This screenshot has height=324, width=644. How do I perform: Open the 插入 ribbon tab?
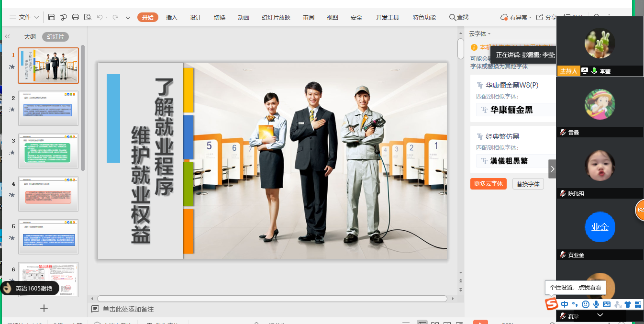click(x=171, y=18)
